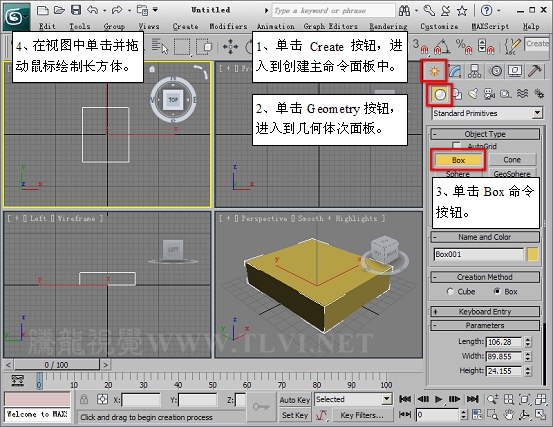Open the Create command panel

tap(434, 71)
